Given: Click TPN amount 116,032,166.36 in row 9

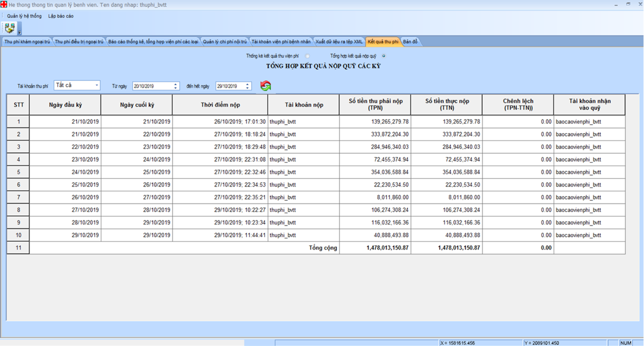Looking at the screenshot, I should (x=390, y=223).
